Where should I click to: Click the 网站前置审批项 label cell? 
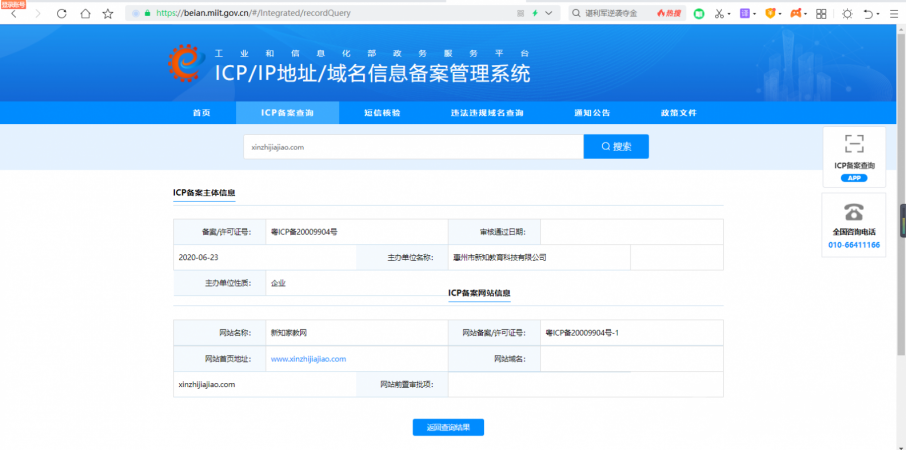[402, 384]
